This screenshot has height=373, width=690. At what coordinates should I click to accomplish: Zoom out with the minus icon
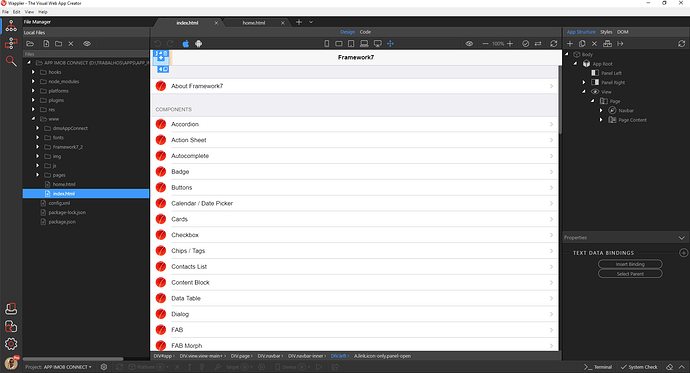coord(485,44)
